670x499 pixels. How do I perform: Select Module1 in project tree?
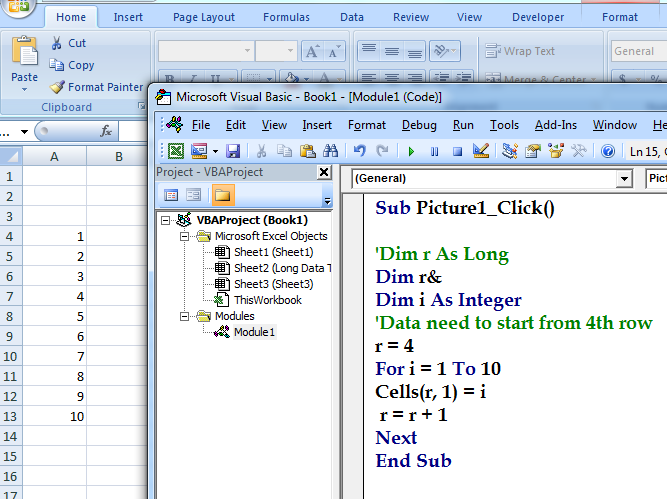click(254, 332)
